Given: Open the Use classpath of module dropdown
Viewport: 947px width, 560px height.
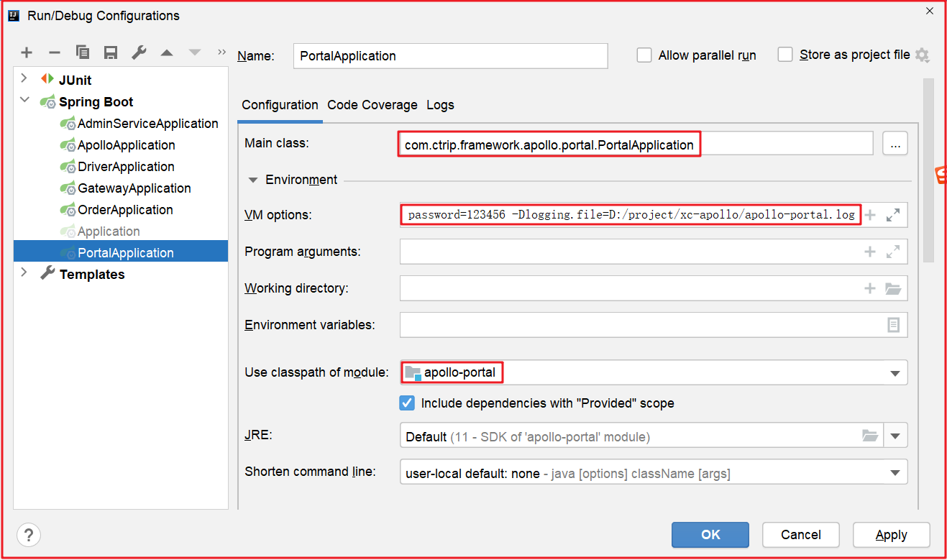Looking at the screenshot, I should pyautogui.click(x=895, y=373).
